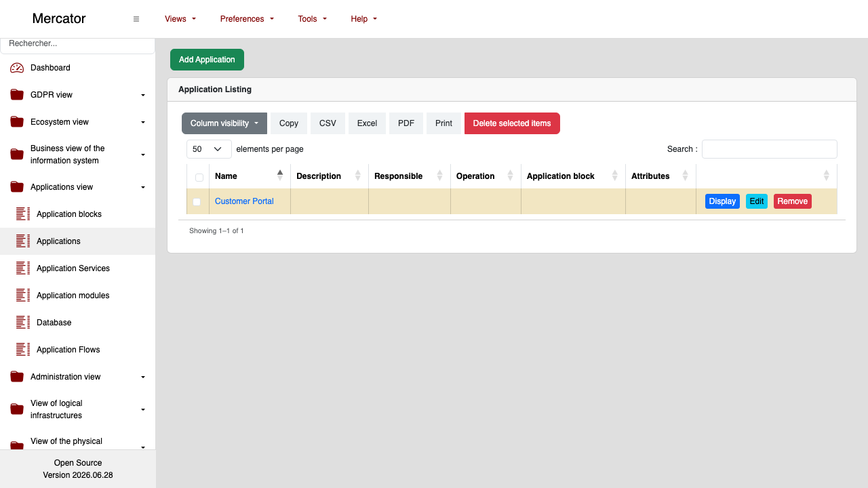The image size is (868, 488).
Task: Click the Application Flows list icon
Action: pyautogui.click(x=23, y=350)
